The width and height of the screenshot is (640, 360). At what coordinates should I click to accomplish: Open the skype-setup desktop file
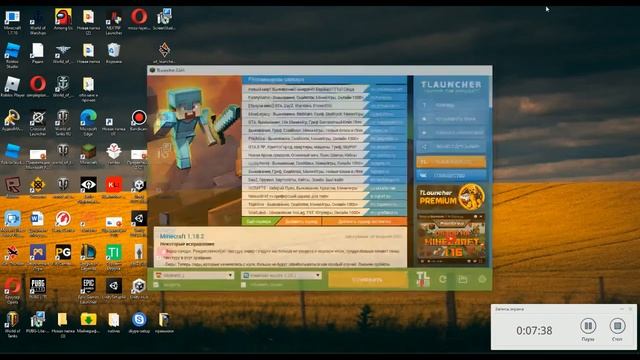[139, 322]
